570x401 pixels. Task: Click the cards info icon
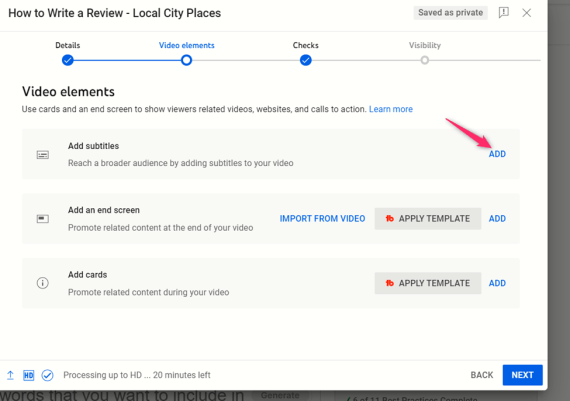[x=43, y=283]
